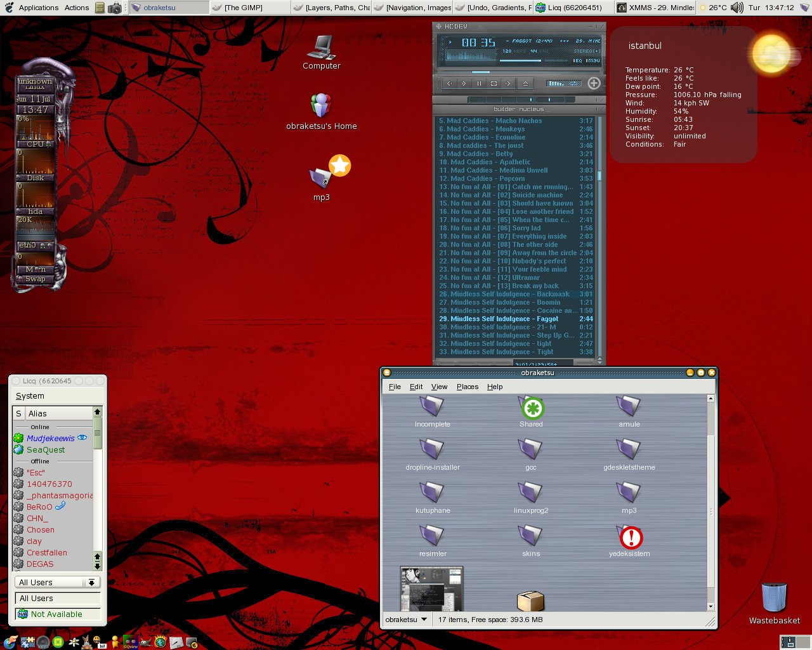
Task: Pause playback in XMMS
Action: pos(479,84)
